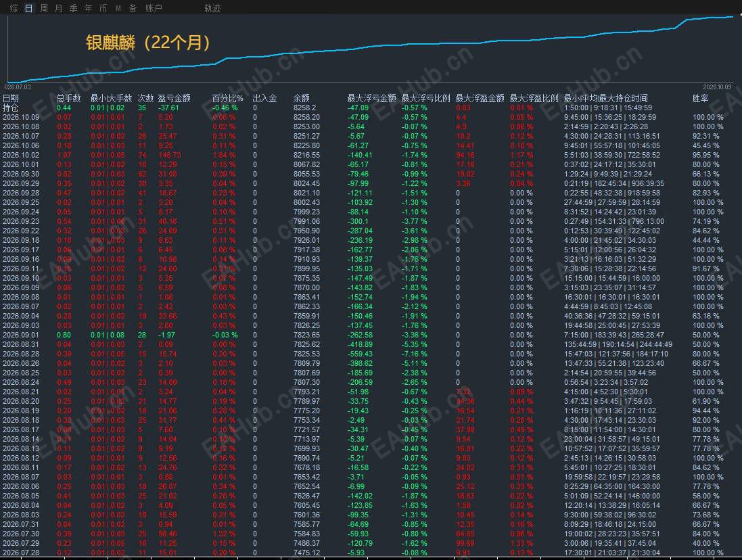
Task: Click the 148.73 profit amount cell
Action: tap(170, 155)
